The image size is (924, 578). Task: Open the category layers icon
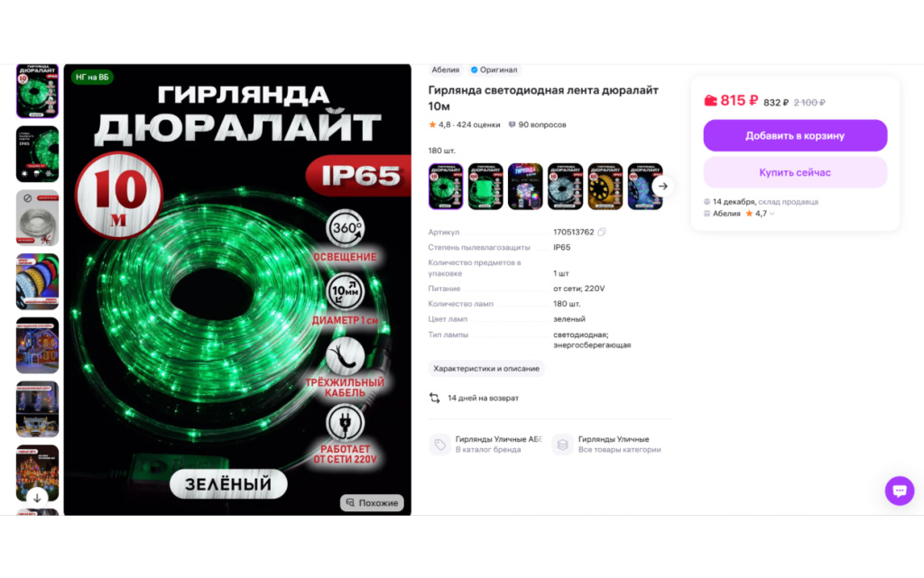(x=563, y=445)
